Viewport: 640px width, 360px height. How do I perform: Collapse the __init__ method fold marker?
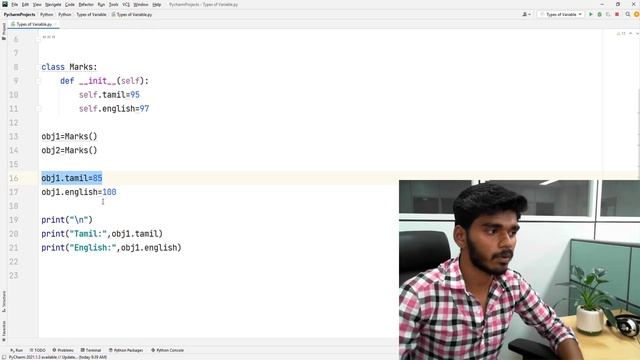click(38, 81)
